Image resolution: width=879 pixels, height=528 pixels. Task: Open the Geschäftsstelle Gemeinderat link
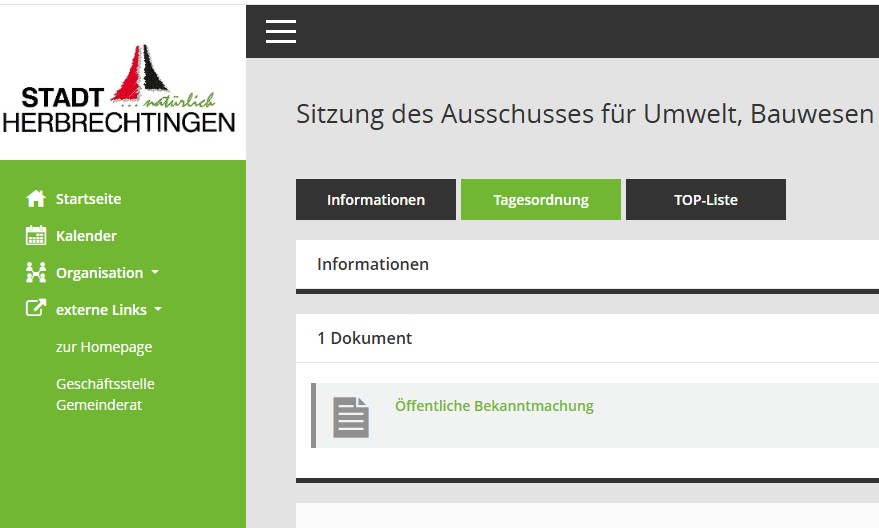click(104, 394)
